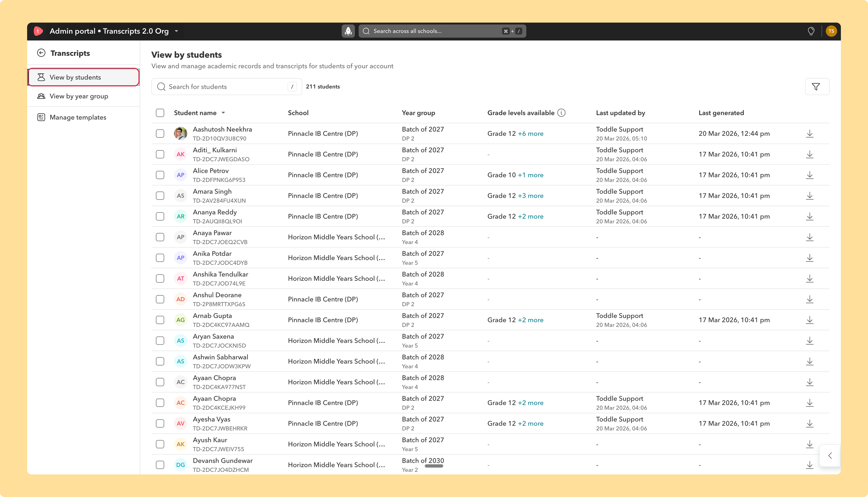Viewport: 868px width, 497px height.
Task: Click the 'Transcripts' sidebar heading
Action: pyautogui.click(x=70, y=53)
